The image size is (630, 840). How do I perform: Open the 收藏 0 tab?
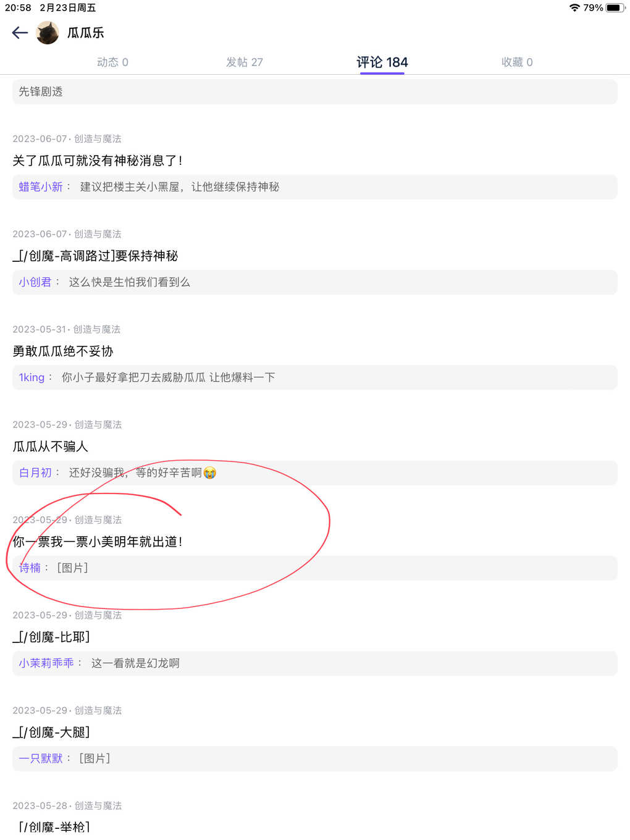[517, 62]
